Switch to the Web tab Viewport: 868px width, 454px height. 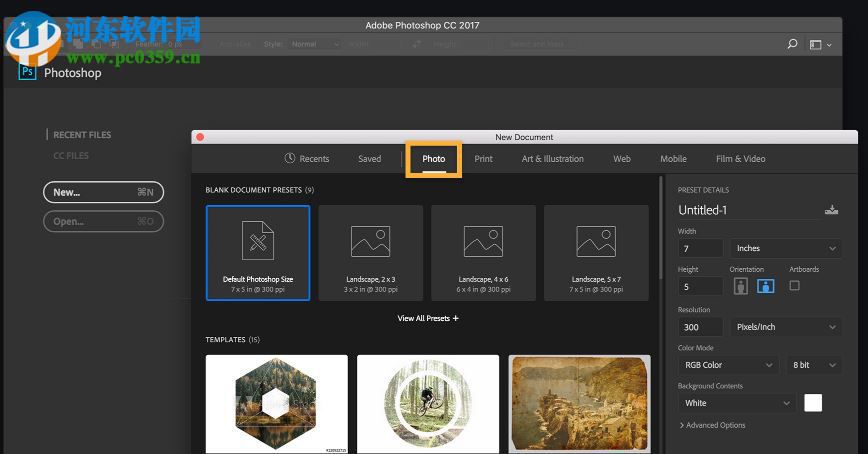tap(622, 158)
